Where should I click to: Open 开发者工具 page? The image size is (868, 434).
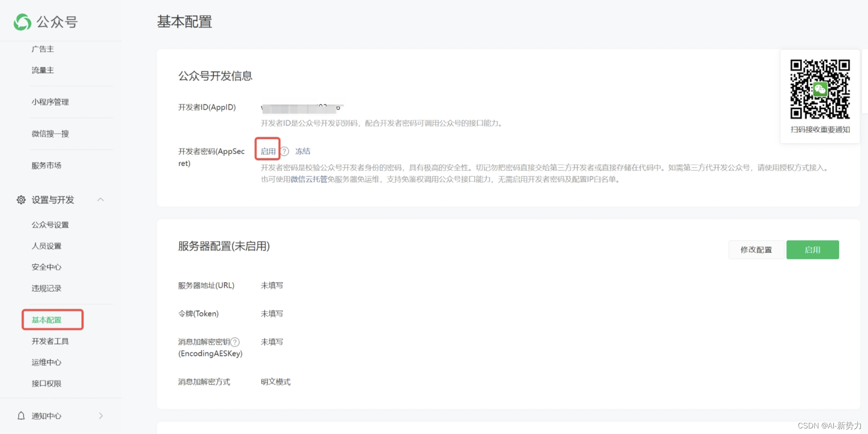click(x=50, y=341)
